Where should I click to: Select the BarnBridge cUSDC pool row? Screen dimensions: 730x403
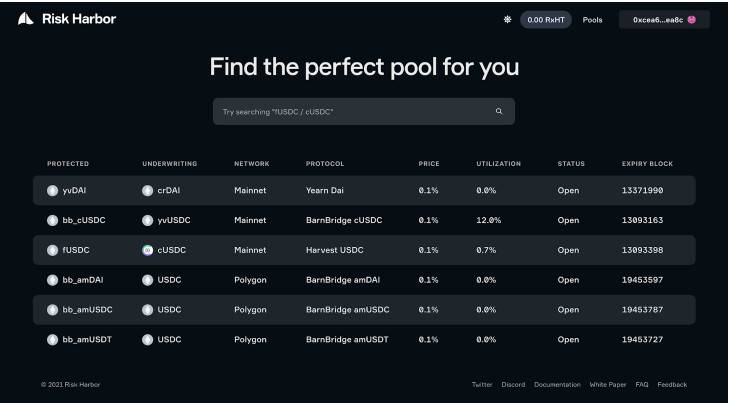pos(364,220)
